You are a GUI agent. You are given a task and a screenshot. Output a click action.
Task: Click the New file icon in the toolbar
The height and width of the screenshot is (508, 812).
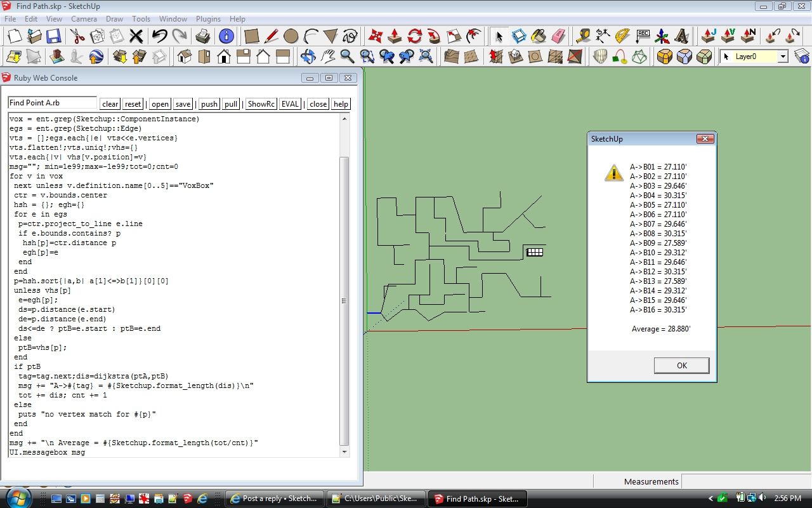pos(14,36)
